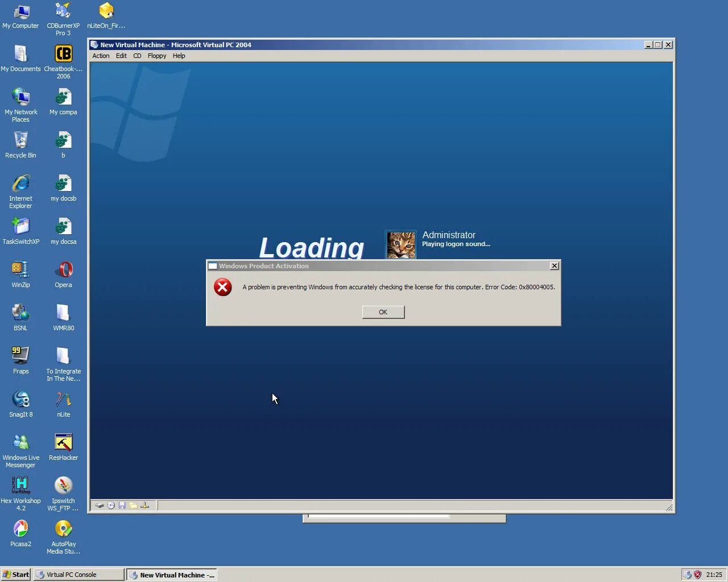Viewport: 728px width, 582px height.
Task: Click OK in Windows Product Activation dialog
Action: (383, 312)
